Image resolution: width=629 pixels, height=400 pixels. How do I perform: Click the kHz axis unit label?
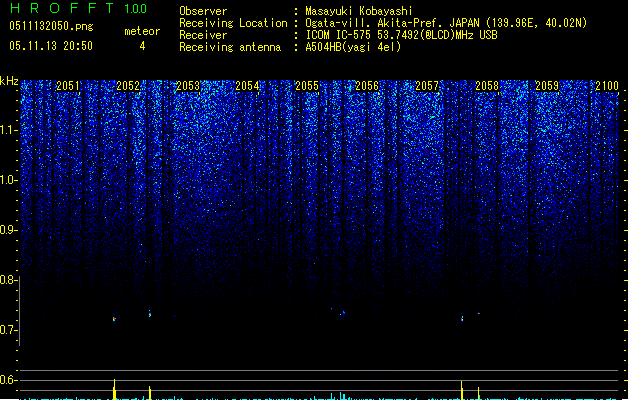[x=9, y=81]
